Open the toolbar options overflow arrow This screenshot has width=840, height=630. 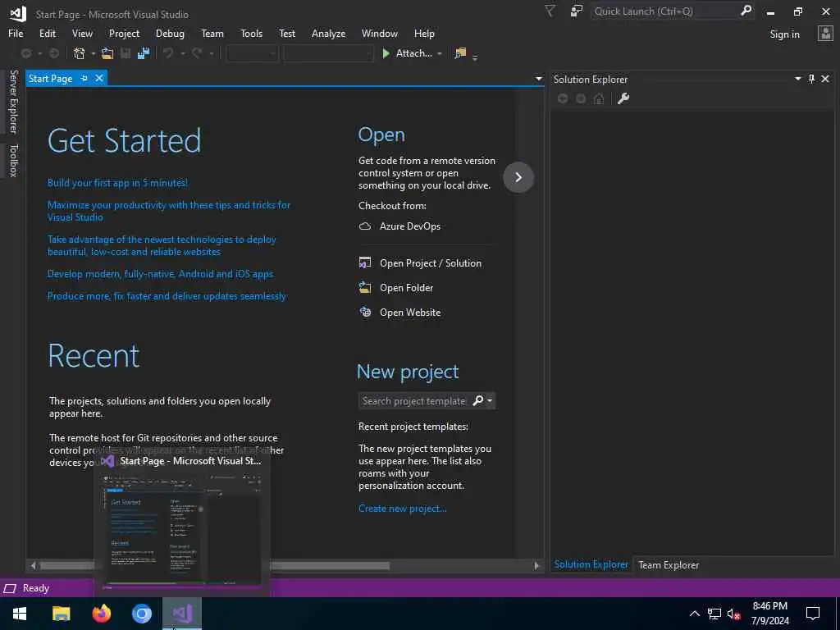(475, 57)
